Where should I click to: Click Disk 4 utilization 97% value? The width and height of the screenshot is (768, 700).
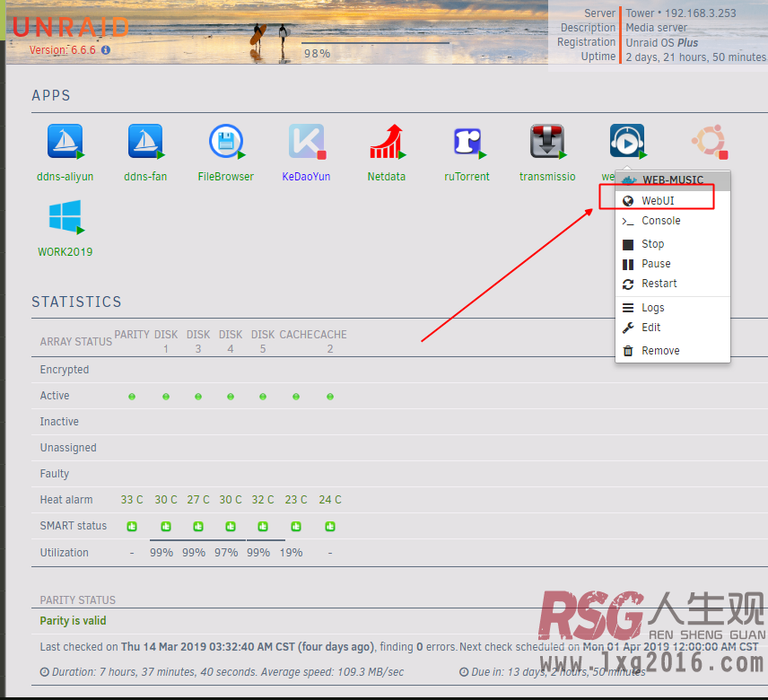tap(226, 553)
